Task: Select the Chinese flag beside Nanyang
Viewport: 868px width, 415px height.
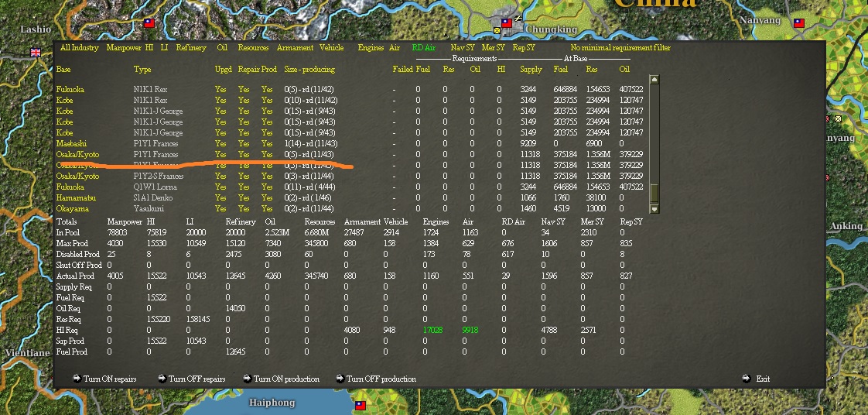Action: pyautogui.click(x=799, y=23)
